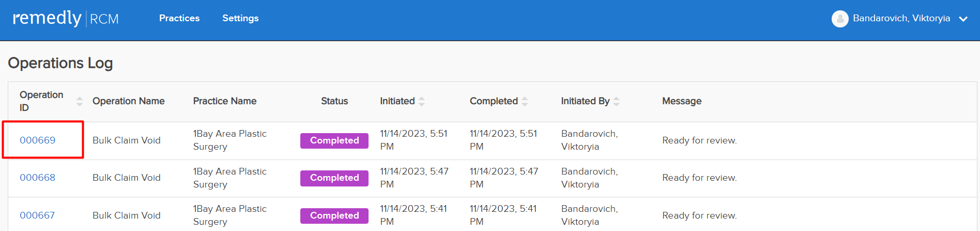This screenshot has height=231, width=980.
Task: Click Completed status badge for operation 000667
Action: tap(334, 215)
